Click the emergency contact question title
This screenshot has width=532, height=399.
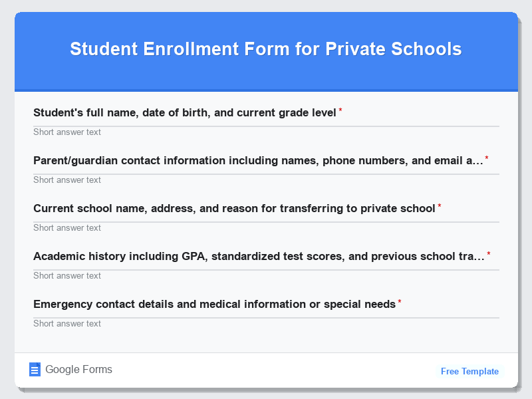(x=214, y=304)
